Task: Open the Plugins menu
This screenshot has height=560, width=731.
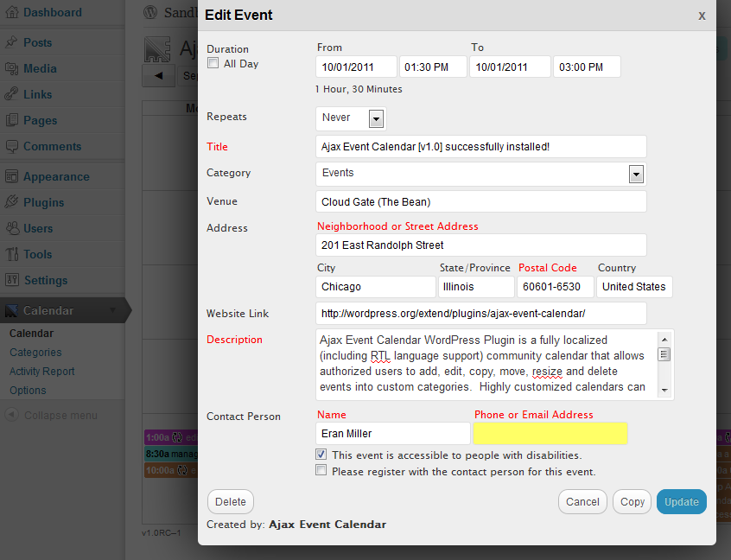Action: [44, 202]
